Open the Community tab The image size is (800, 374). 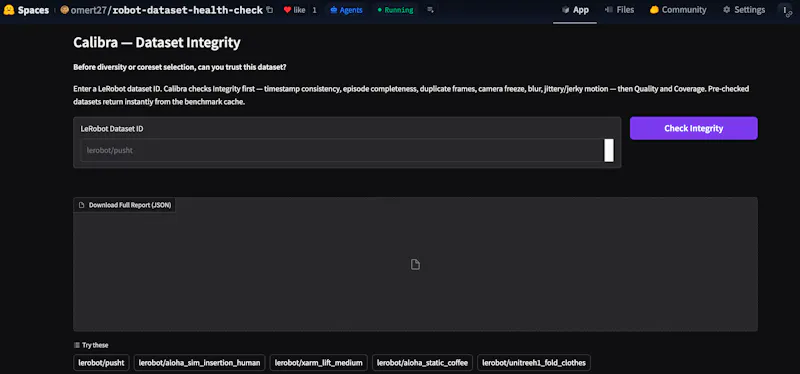point(678,10)
